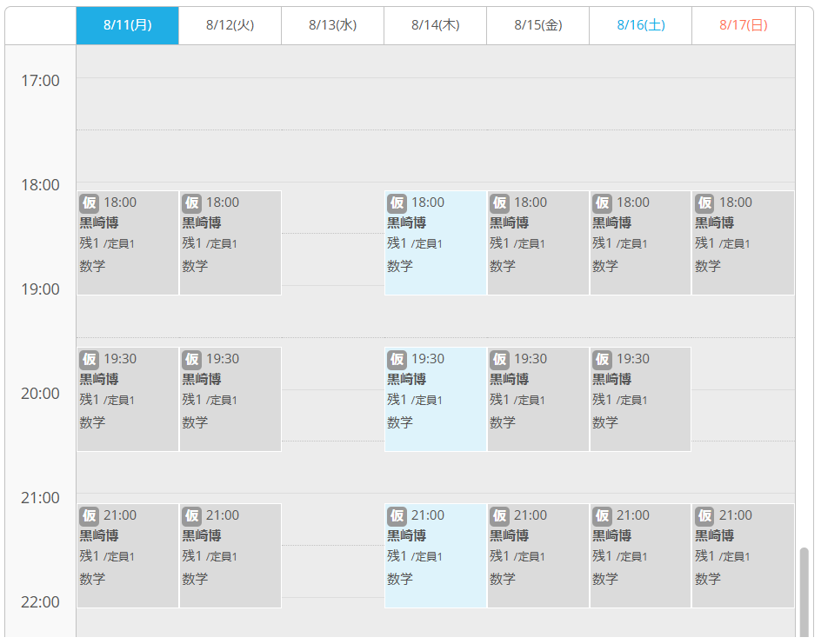Viewport: 821px width, 644px height.
Task: Click 数学 subject in 8/17 21:00 slot
Action: [708, 579]
